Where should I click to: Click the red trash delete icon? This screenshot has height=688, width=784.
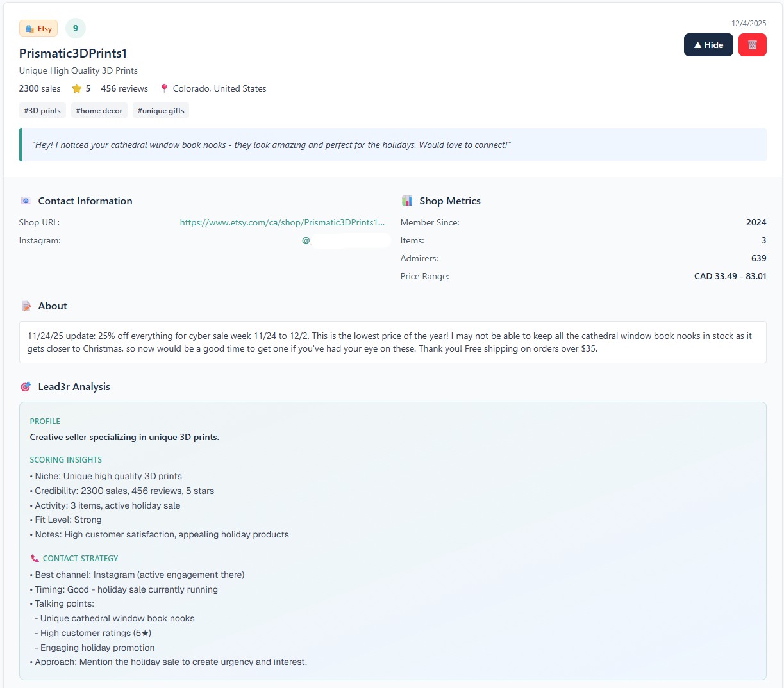(752, 45)
